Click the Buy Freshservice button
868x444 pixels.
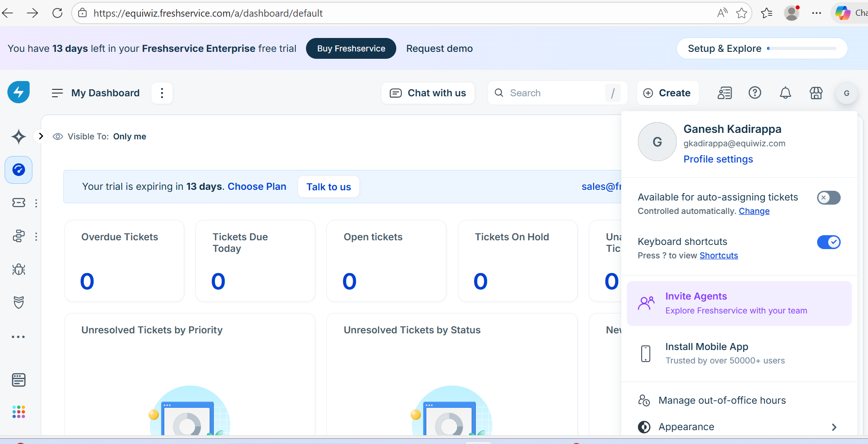point(351,49)
